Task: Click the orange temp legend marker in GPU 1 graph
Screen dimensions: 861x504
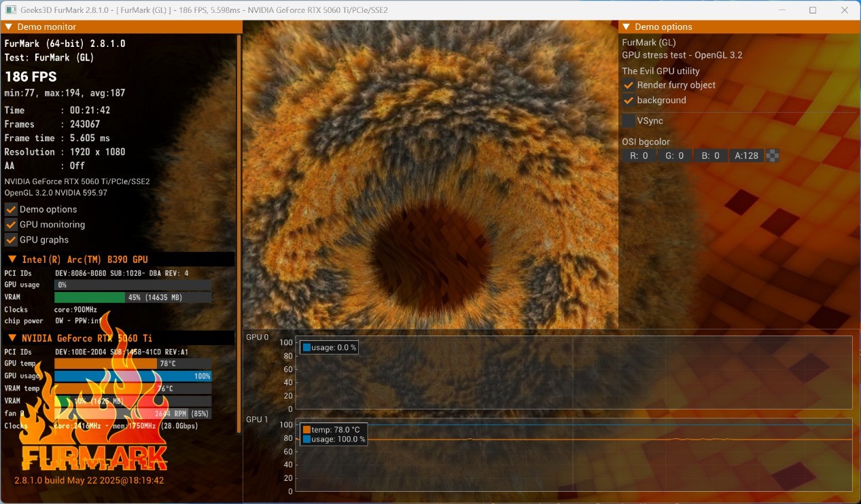Action: pyautogui.click(x=306, y=429)
